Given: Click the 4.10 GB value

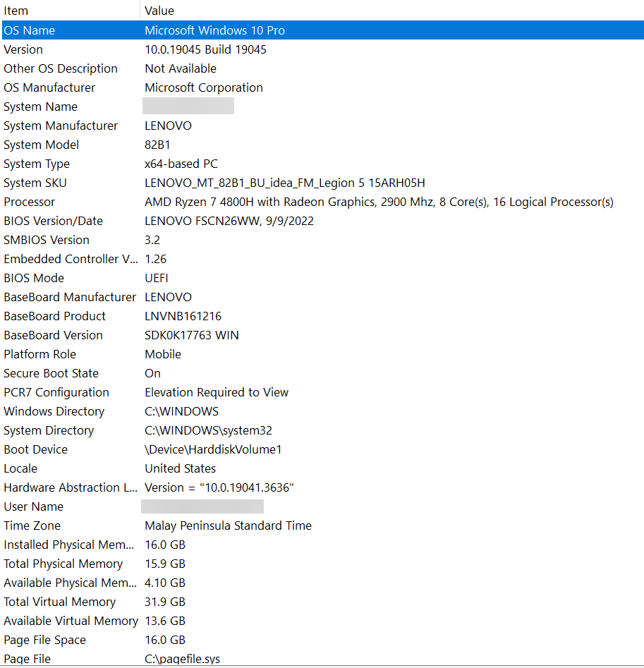Looking at the screenshot, I should click(x=165, y=583).
